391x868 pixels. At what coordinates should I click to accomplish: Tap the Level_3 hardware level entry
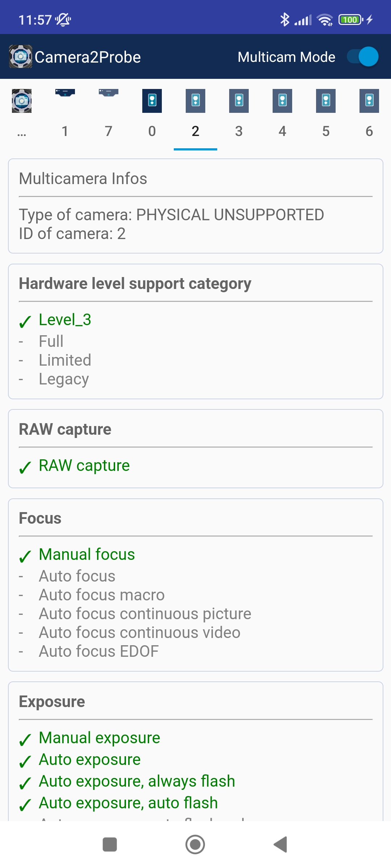tap(65, 320)
